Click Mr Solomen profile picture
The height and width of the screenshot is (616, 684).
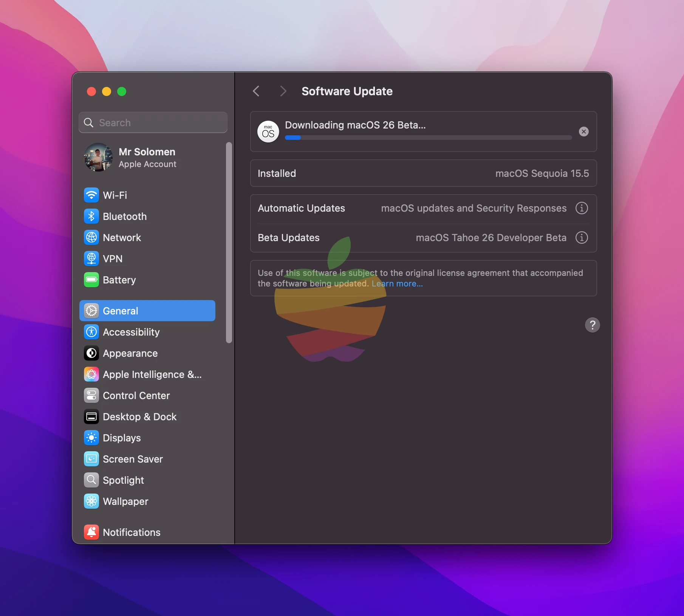(98, 157)
